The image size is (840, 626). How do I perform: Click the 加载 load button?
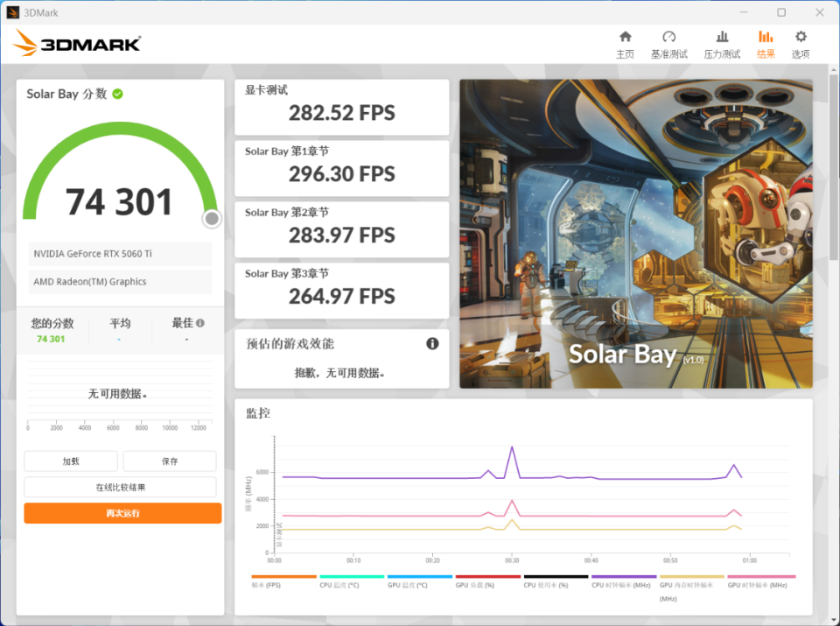click(x=71, y=461)
